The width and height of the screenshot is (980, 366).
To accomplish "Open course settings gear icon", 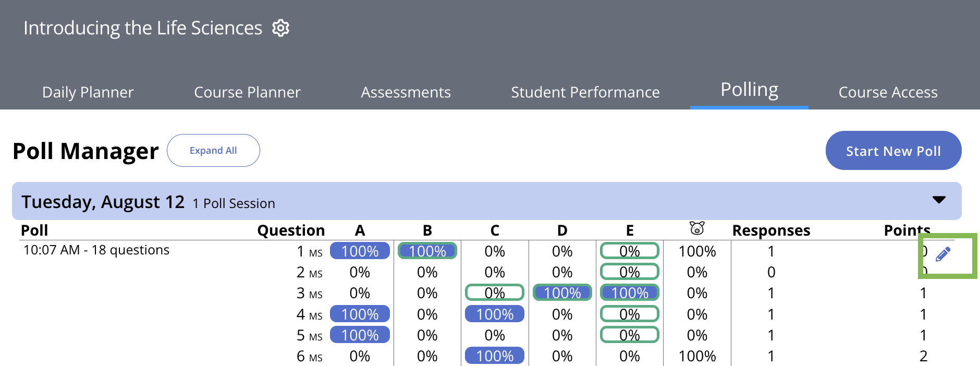I will pyautogui.click(x=280, y=28).
